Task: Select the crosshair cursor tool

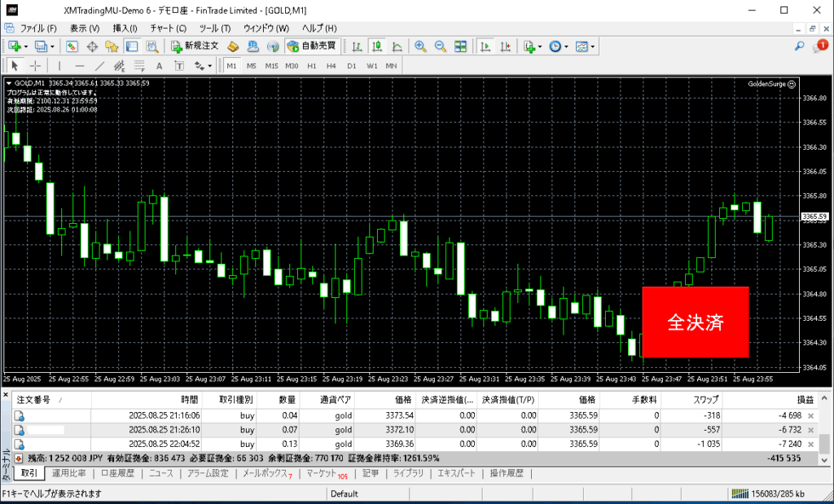Action: [x=36, y=66]
